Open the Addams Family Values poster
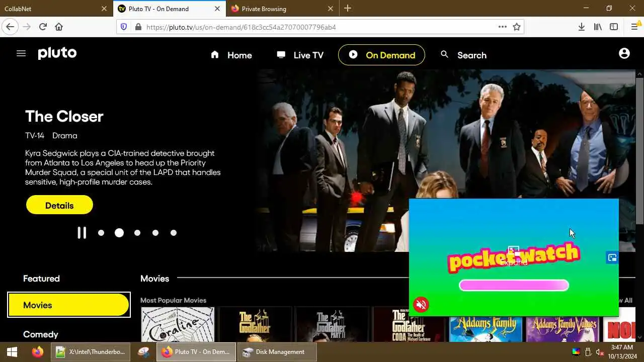 [x=563, y=329]
